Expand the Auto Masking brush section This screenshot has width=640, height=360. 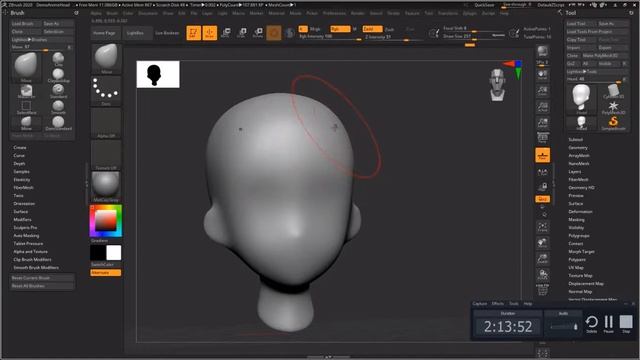click(x=27, y=236)
